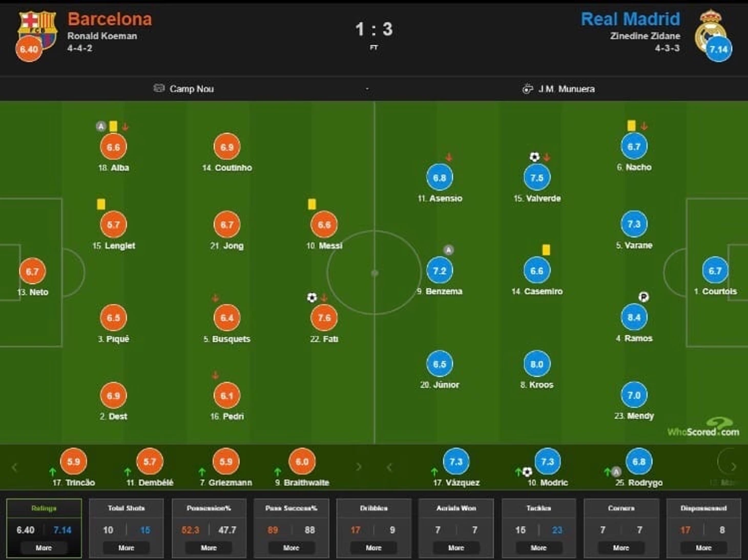This screenshot has height=560, width=748.
Task: Open the Barcelona team name link
Action: (x=110, y=19)
